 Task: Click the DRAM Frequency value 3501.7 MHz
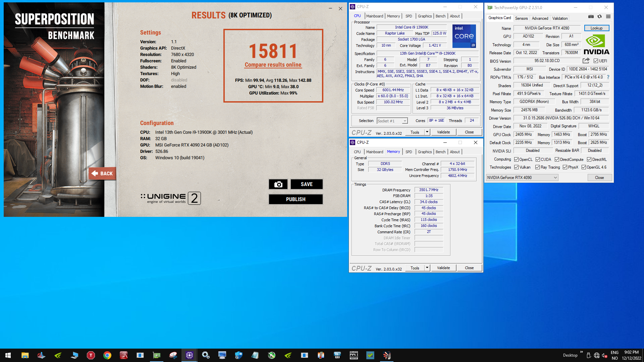(429, 190)
